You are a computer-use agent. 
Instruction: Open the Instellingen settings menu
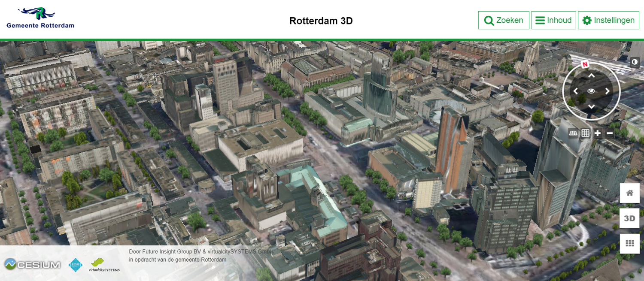pos(608,20)
